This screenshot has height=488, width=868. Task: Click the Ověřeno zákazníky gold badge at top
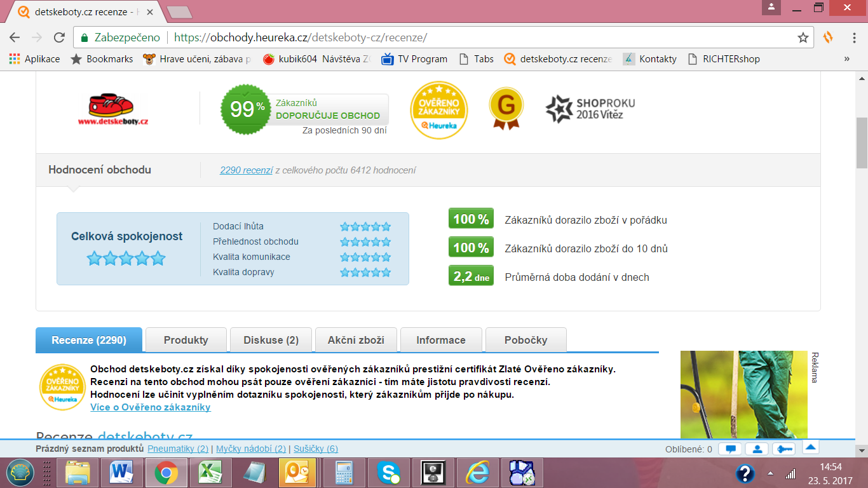(439, 110)
